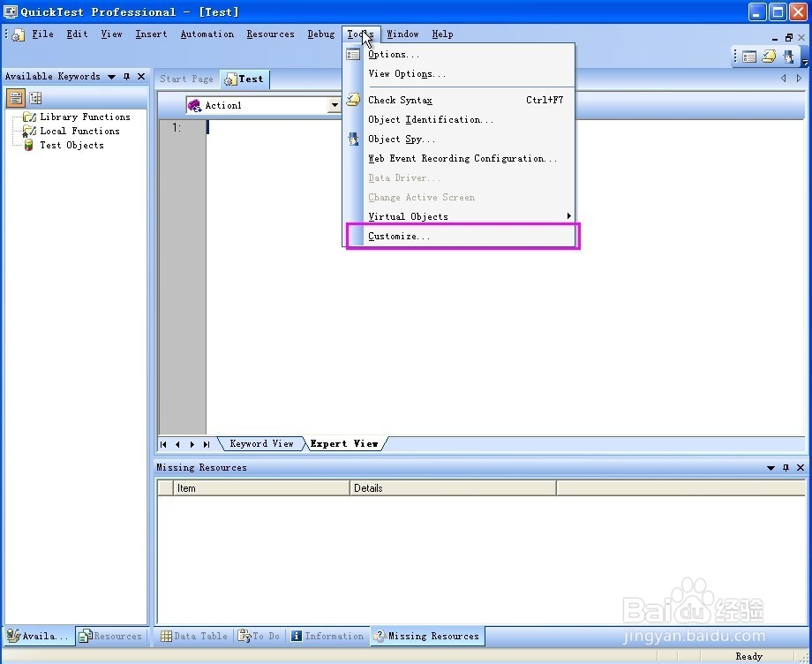Run Check Syntax from the Tools menu
This screenshot has height=664, width=812.
[459, 100]
